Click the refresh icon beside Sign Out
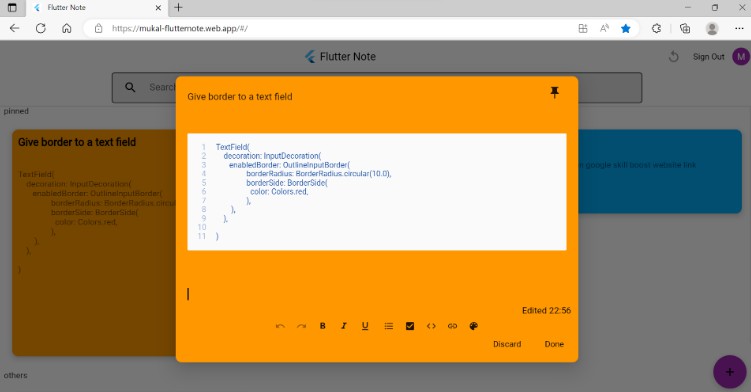Screen dimensions: 751x392 [673, 57]
